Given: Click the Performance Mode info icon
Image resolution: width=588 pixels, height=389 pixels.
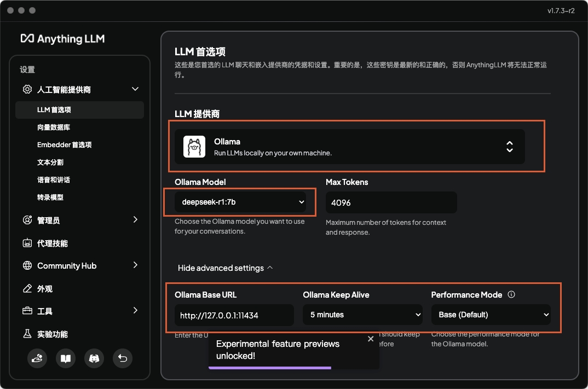Looking at the screenshot, I should tap(511, 294).
